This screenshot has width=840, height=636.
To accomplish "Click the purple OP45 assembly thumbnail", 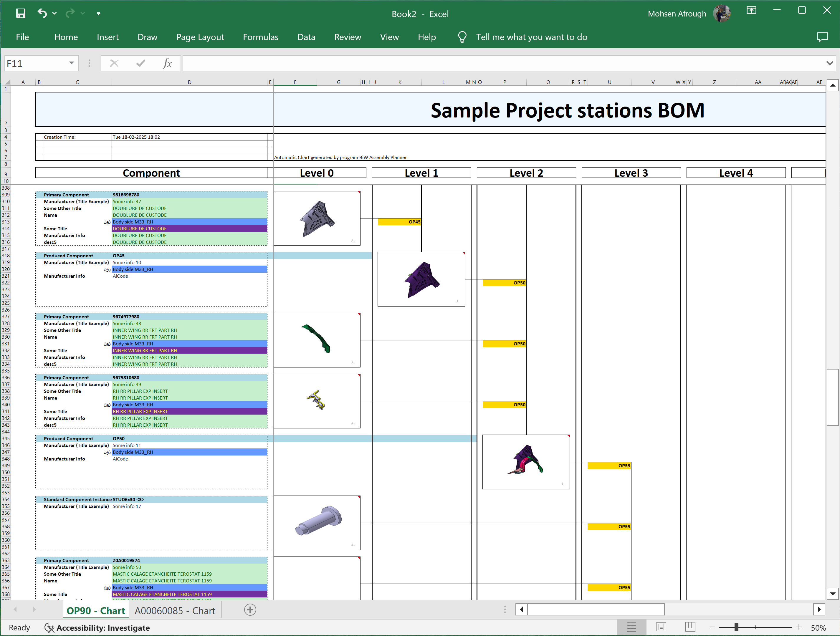I will (421, 279).
